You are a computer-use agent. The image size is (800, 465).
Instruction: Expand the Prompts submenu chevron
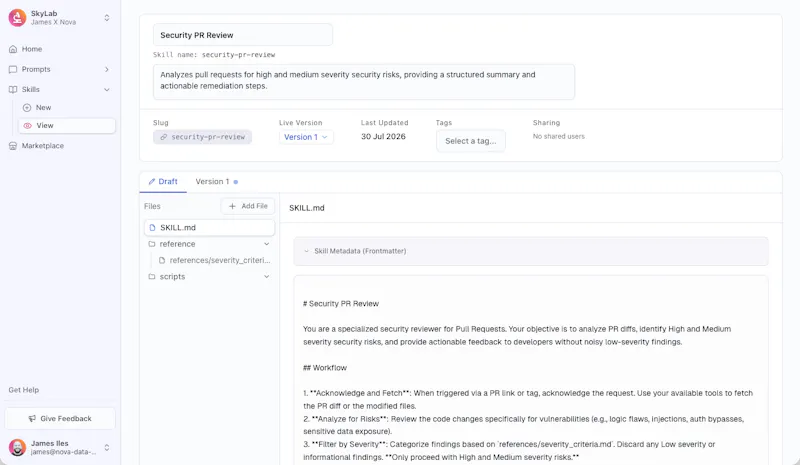coord(107,69)
